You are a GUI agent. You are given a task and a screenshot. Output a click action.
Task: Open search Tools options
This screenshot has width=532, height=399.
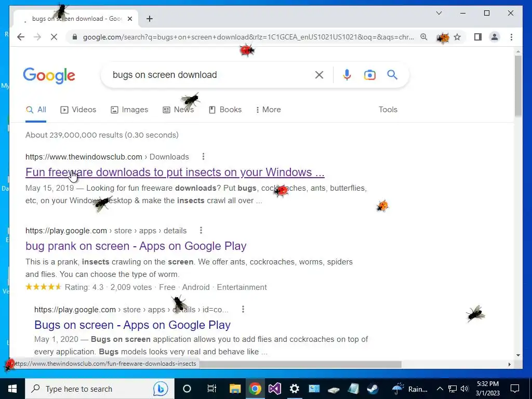click(388, 110)
